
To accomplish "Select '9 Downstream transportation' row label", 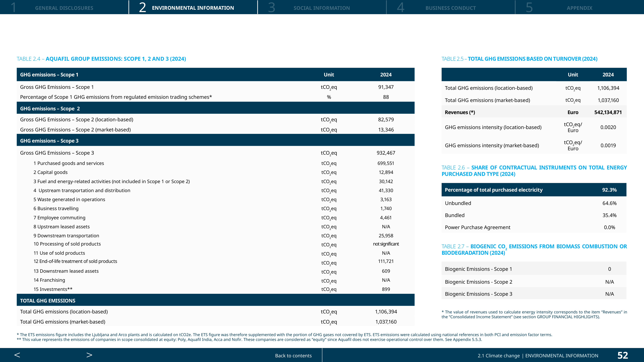I will [x=66, y=236].
